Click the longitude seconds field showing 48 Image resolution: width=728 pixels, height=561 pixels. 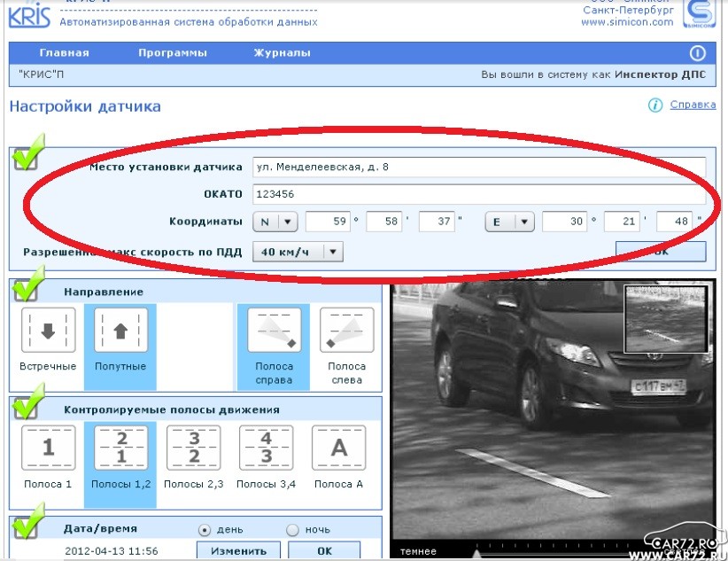coord(674,222)
